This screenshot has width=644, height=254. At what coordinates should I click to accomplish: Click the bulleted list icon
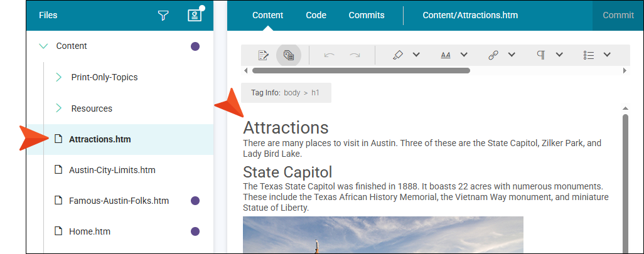click(x=589, y=55)
